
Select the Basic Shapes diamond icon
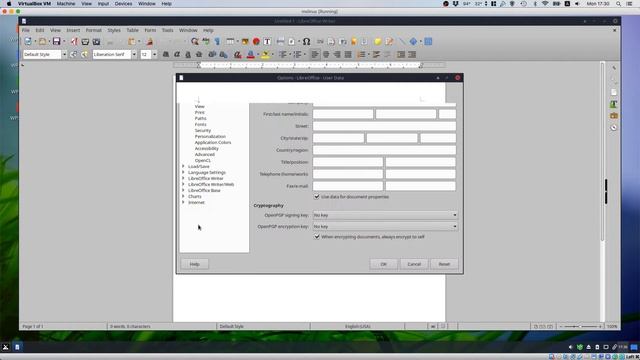pos(413,42)
